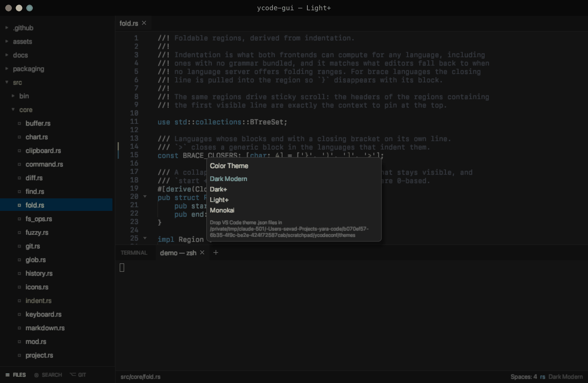
Task: Expand the docs folder arrow
Action: pyautogui.click(x=7, y=55)
